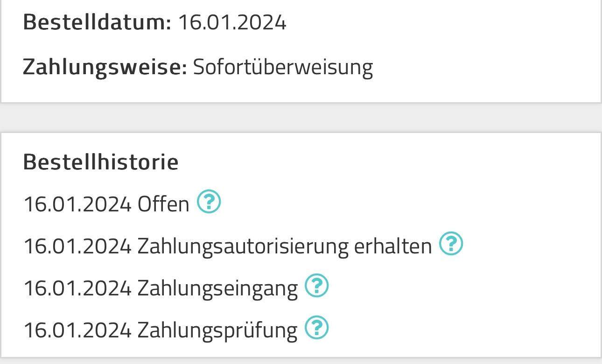Select the order date value after Bestelldatum
Image resolution: width=602 pixels, height=364 pixels.
pyautogui.click(x=232, y=22)
